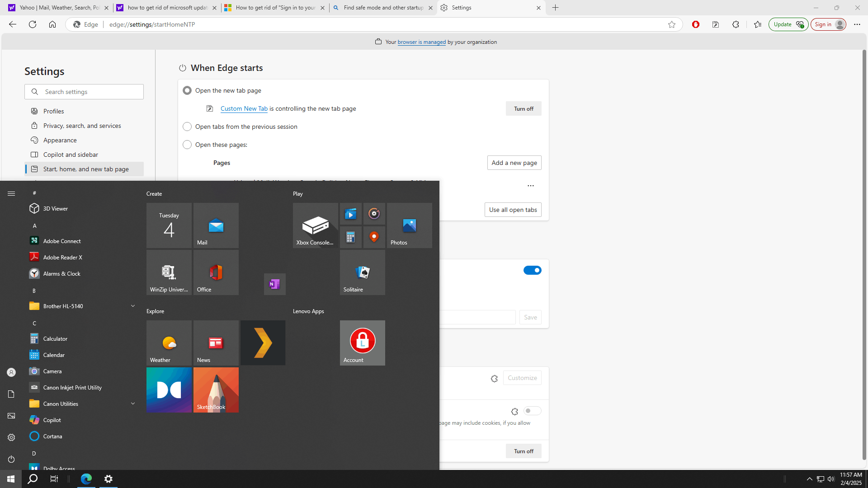Toggle the blue enabled switch off
Viewport: 868px width, 488px height.
pos(532,270)
